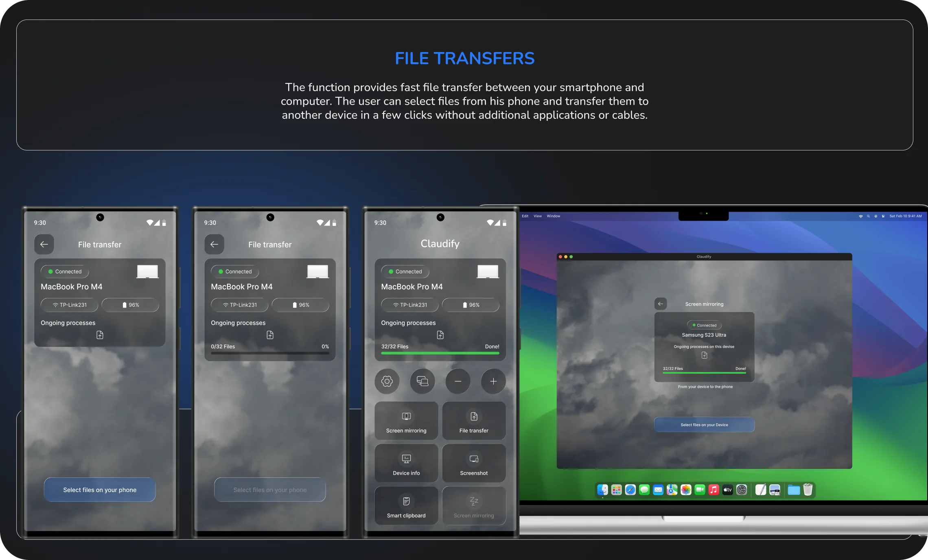Open Preview from the dock

coord(775,490)
